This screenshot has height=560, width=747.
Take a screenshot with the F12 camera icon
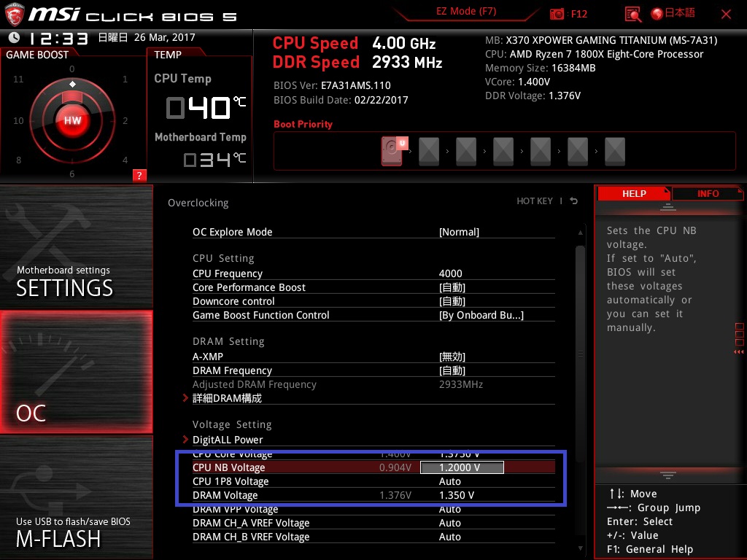click(557, 14)
